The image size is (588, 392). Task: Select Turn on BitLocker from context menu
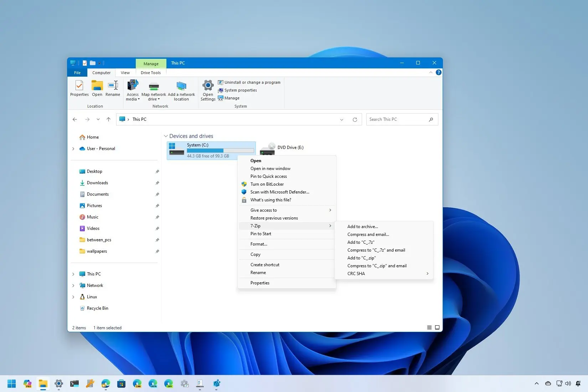point(267,184)
